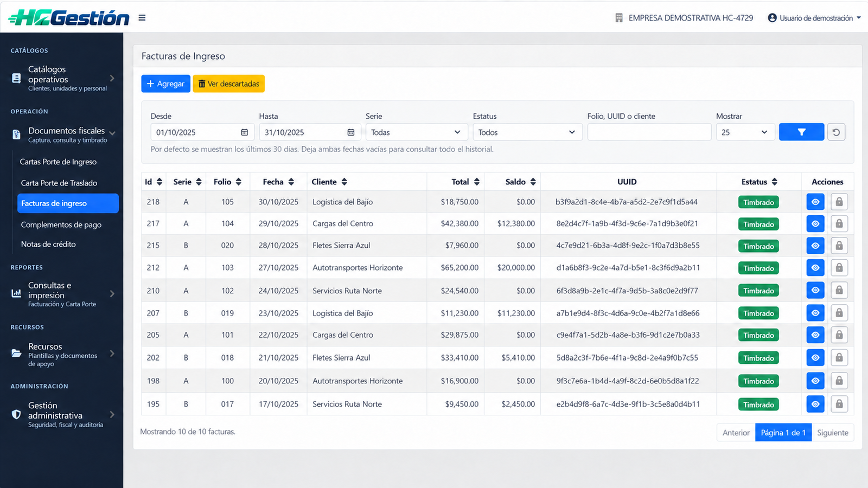The image size is (868, 488).
Task: View invoice 210 using eye icon
Action: click(815, 290)
